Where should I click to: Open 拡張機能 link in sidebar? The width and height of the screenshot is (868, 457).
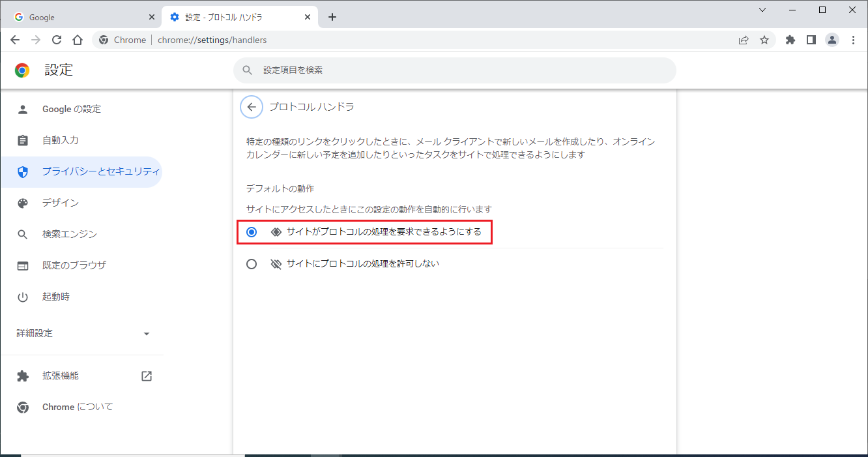(61, 376)
